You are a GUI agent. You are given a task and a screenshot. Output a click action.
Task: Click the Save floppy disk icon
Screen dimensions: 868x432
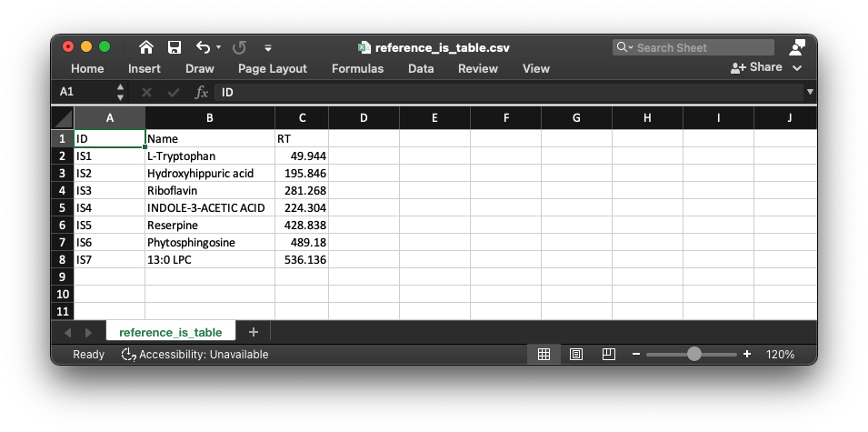coord(175,47)
